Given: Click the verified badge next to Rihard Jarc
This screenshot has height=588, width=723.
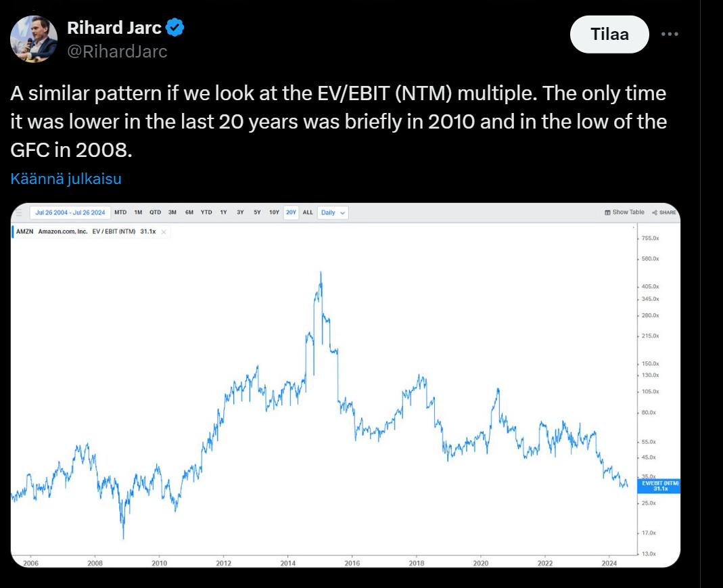Looking at the screenshot, I should click(176, 28).
